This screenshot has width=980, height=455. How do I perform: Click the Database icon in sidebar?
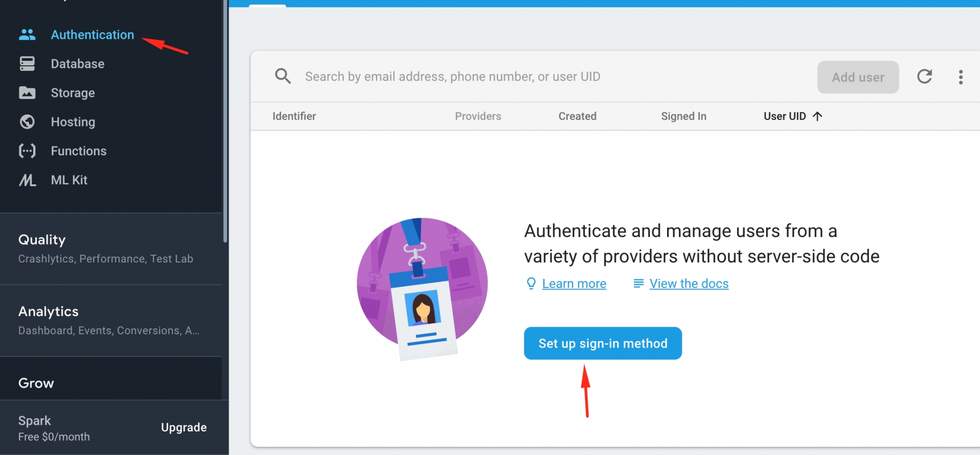27,64
